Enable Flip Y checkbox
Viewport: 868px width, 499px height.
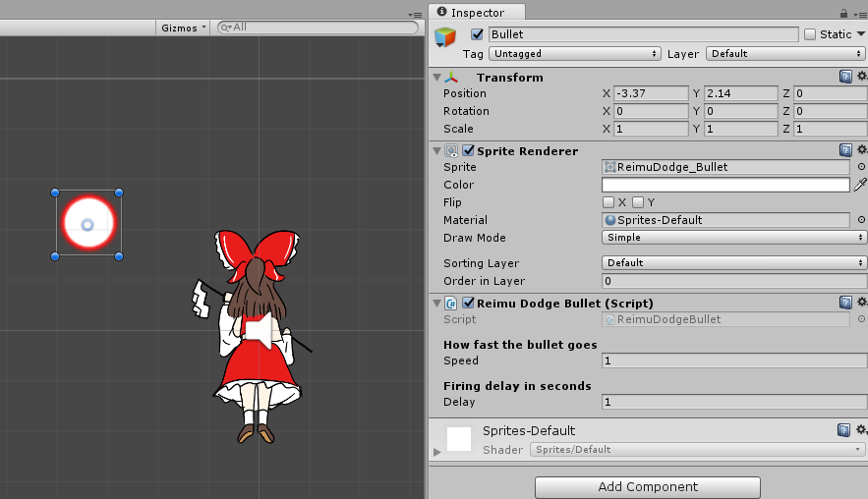tap(638, 202)
